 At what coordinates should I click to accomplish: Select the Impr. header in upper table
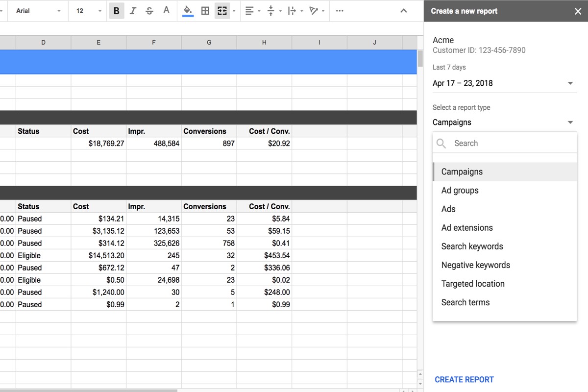(x=154, y=131)
